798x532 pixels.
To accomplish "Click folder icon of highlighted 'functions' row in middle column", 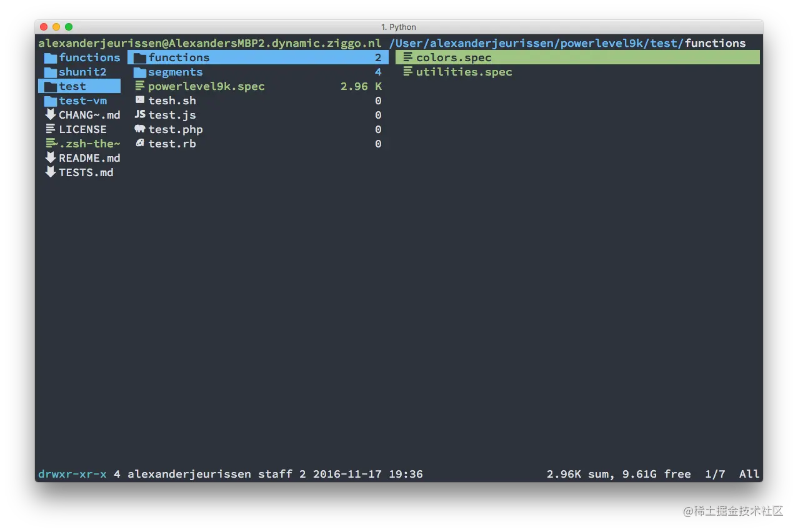I will click(x=140, y=57).
